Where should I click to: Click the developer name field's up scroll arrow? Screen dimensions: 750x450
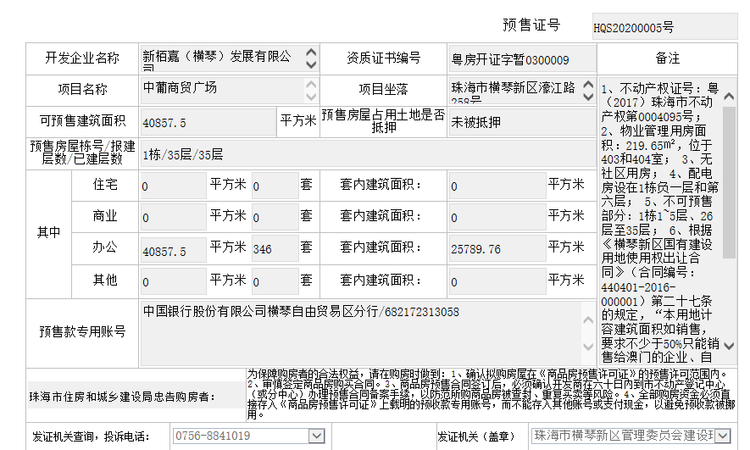pos(311,52)
